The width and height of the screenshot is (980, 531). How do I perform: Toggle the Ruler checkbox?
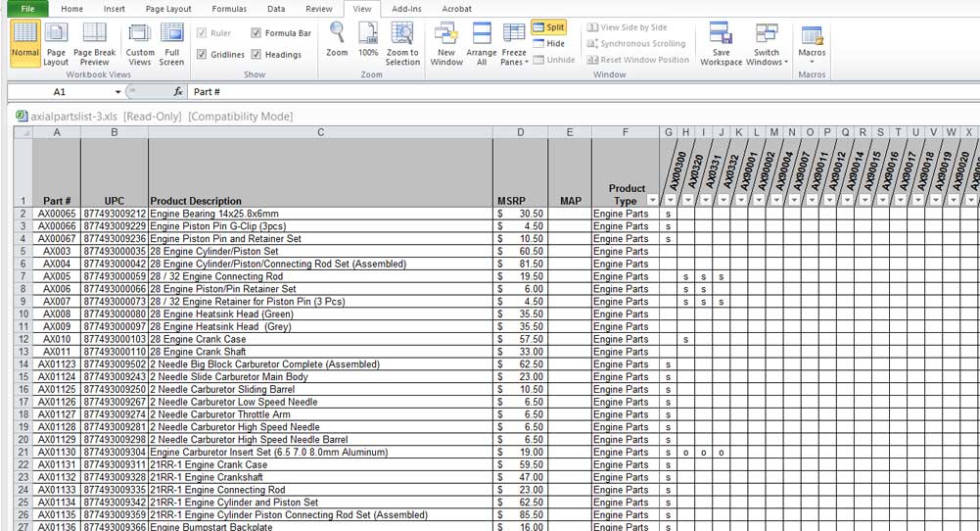click(x=202, y=33)
